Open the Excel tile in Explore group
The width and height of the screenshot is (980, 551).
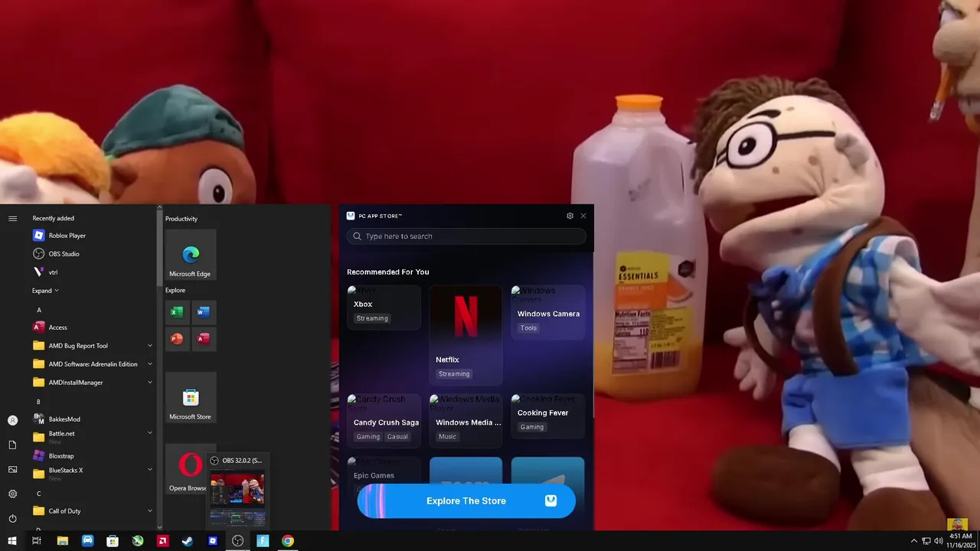177,312
